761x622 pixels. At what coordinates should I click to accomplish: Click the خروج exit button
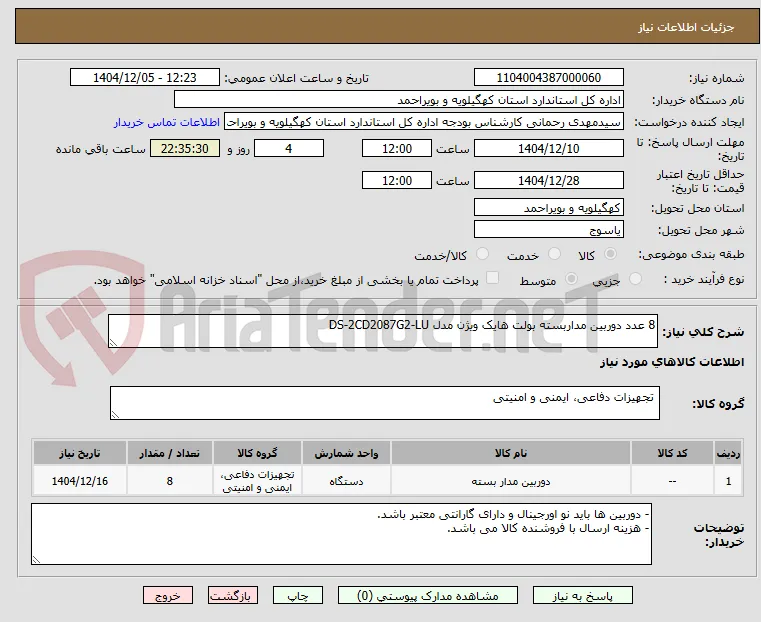point(168,596)
